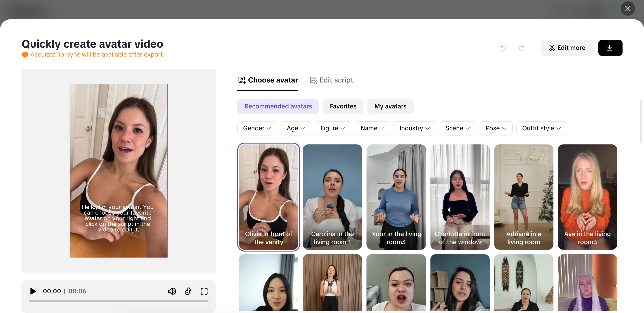This screenshot has width=644, height=313.
Task: Click the Pose filter button
Action: (496, 128)
